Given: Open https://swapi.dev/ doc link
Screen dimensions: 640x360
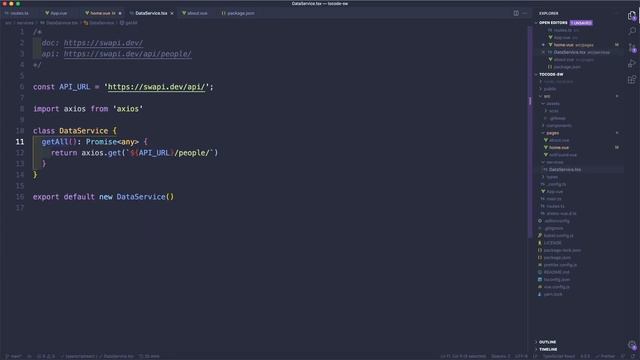Looking at the screenshot, I should coord(103,43).
